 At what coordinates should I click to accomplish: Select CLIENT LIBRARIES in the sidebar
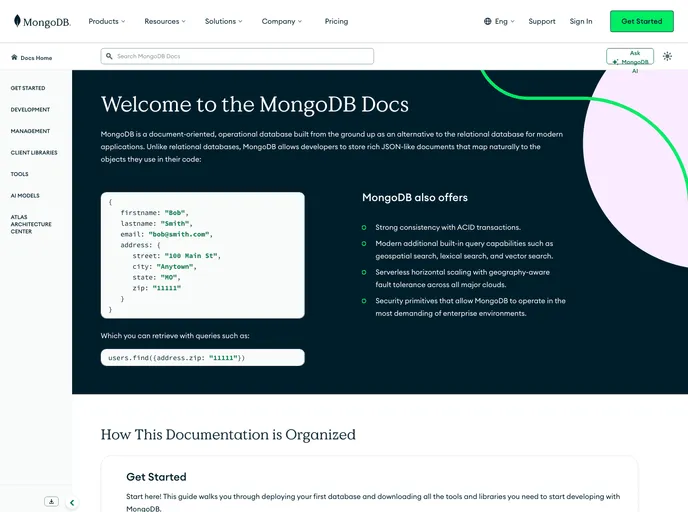pos(34,153)
